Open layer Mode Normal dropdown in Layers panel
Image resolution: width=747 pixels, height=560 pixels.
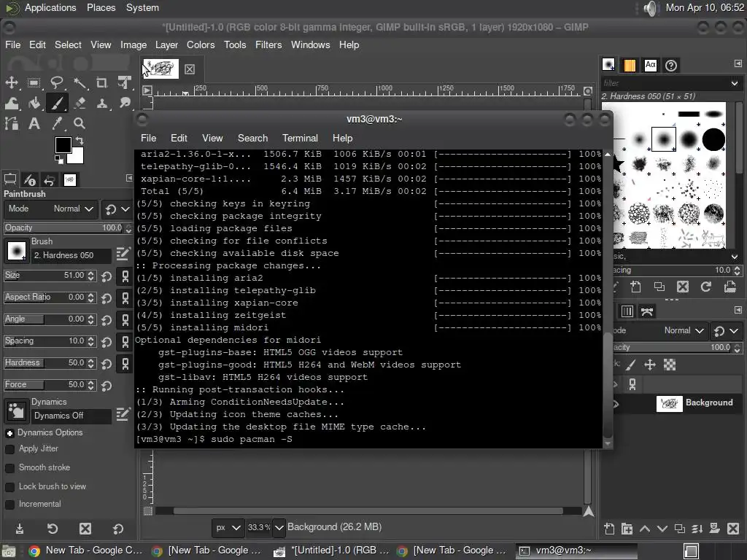(x=659, y=330)
